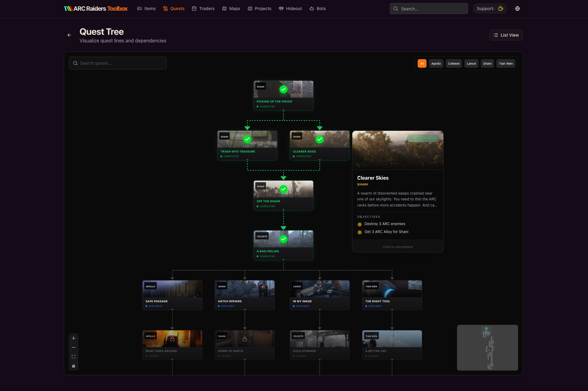Screen dimensions: 588x391
Task: Click the ARC Raiders Toolbox logo
Action: 96,9
